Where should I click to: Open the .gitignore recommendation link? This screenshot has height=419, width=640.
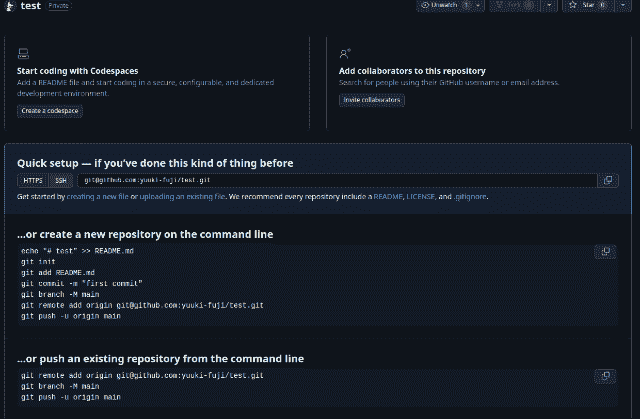(470, 197)
